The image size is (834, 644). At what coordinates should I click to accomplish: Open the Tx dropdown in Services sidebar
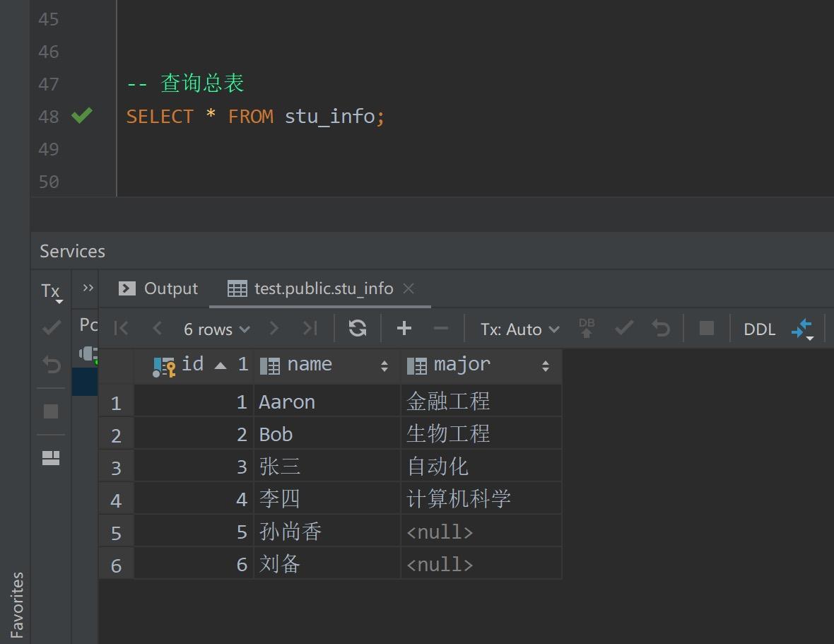pyautogui.click(x=52, y=292)
